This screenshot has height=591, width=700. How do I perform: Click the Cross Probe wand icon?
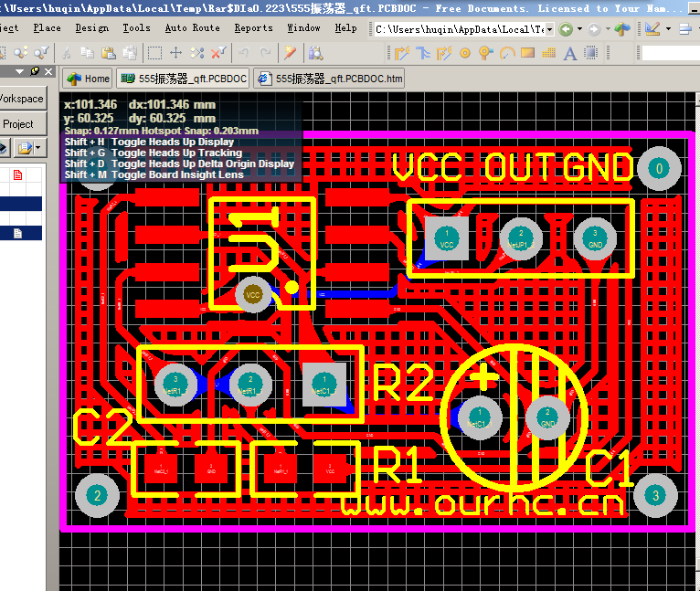(x=291, y=54)
